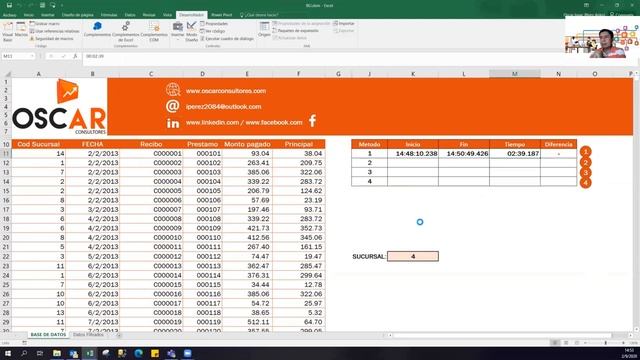Select cell with Inicio time 14:48:10.238
Image resolution: width=640 pixels, height=360 pixels.
tap(413, 153)
